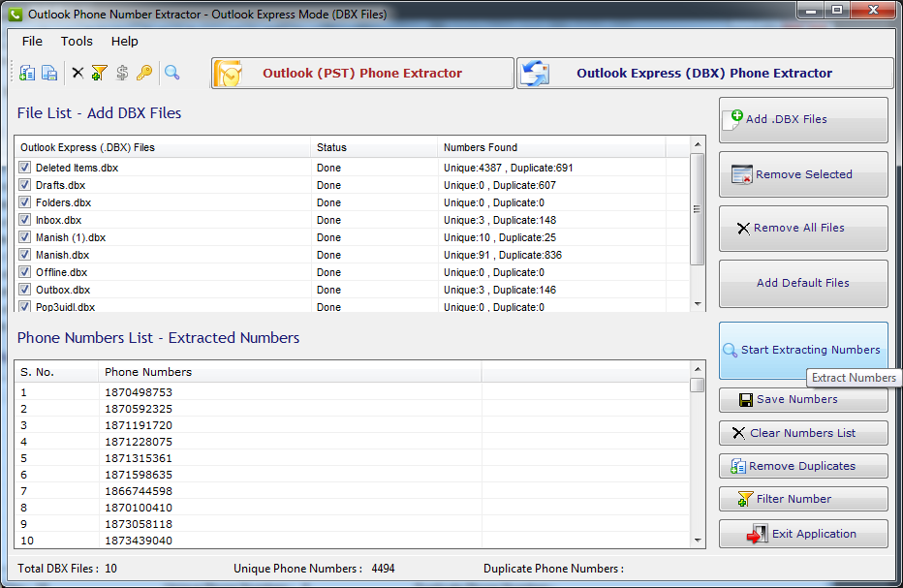Viewport: 903px width, 588px height.
Task: Uncheck the Drafts.dbx checkbox
Action: click(x=25, y=185)
